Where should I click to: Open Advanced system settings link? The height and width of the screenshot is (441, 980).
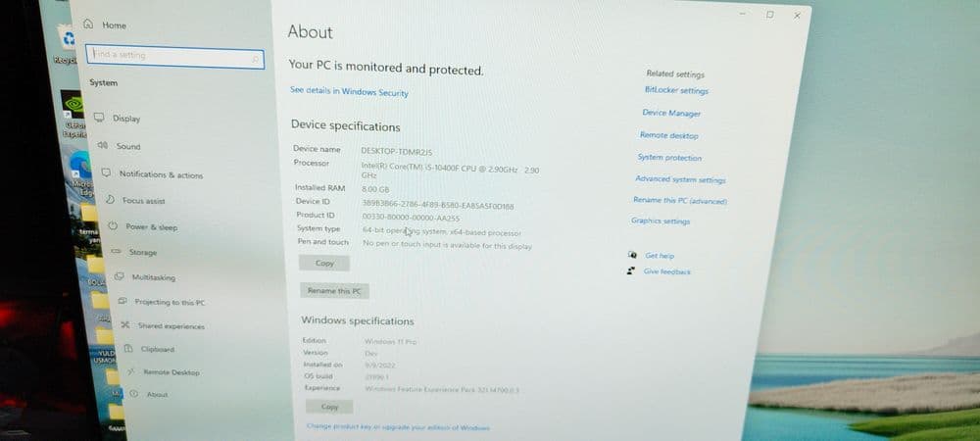coord(680,179)
